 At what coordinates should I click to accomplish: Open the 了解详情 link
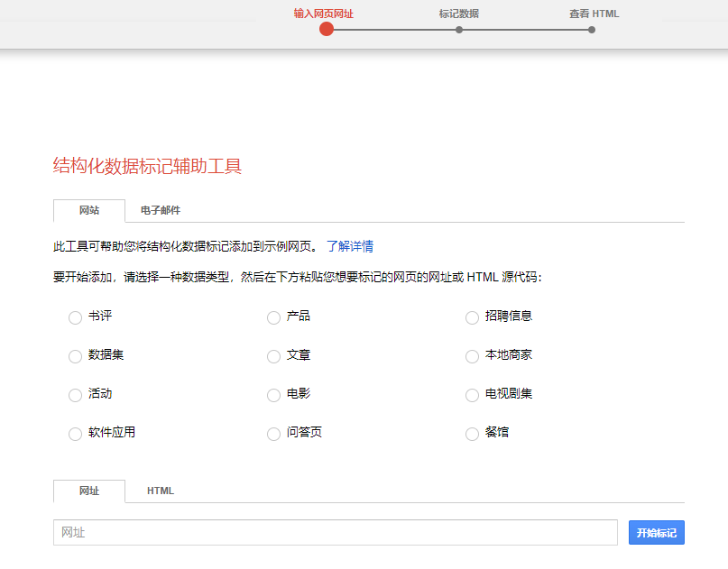350,246
